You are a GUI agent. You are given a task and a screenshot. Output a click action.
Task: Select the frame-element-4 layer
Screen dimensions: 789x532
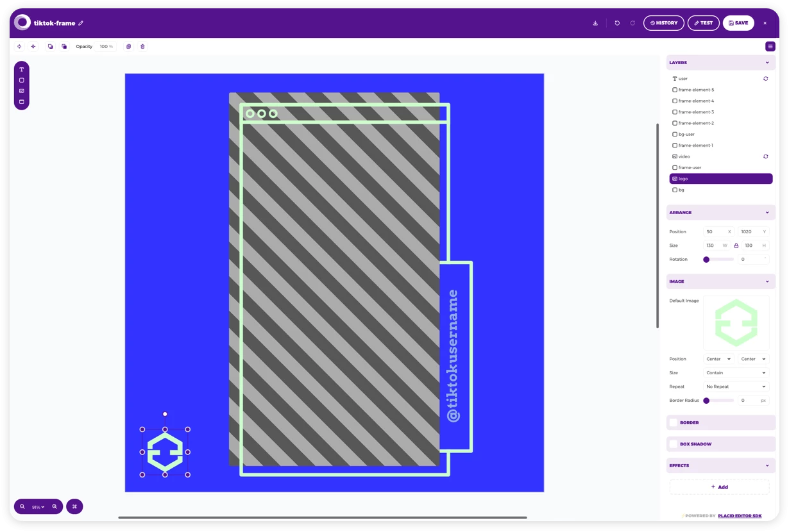720,101
